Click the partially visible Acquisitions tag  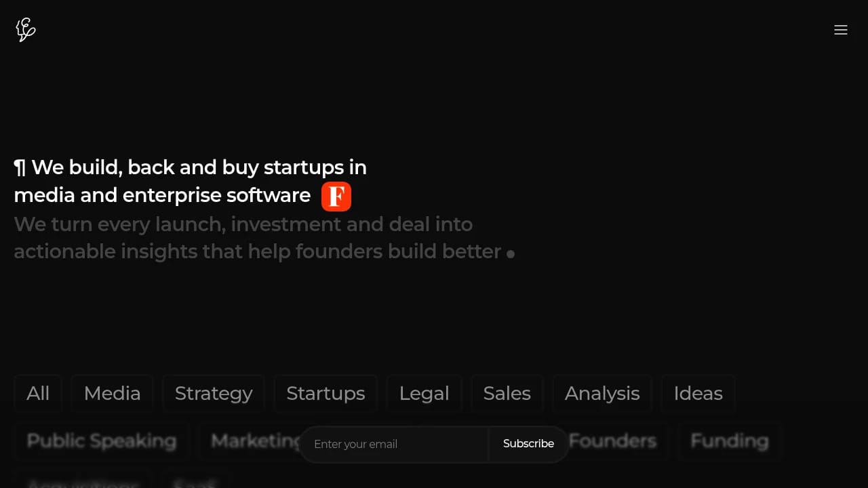tap(83, 484)
